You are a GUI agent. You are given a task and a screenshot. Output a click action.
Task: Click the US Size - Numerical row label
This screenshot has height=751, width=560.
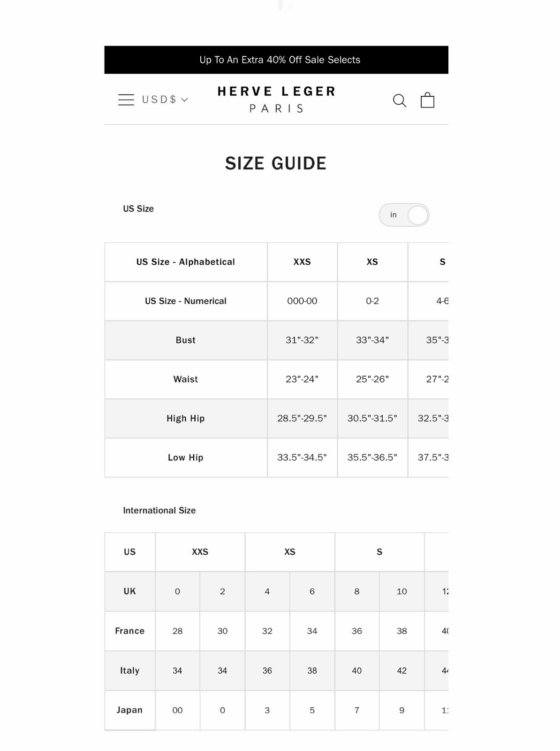coord(186,301)
